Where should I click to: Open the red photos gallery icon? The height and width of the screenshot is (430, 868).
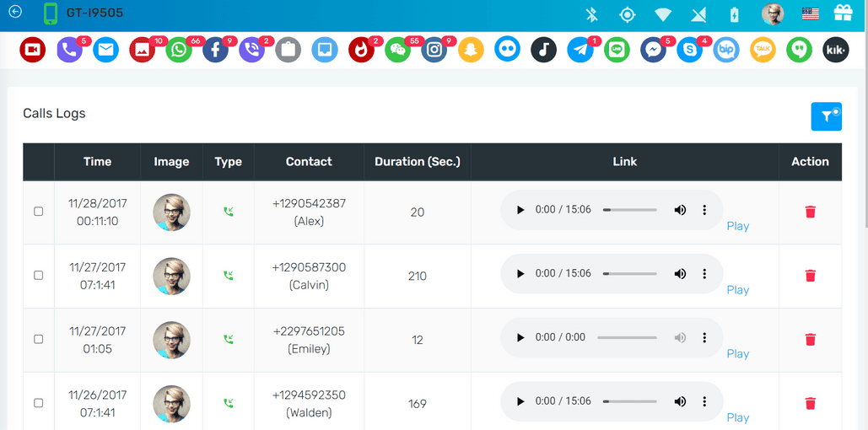(143, 50)
